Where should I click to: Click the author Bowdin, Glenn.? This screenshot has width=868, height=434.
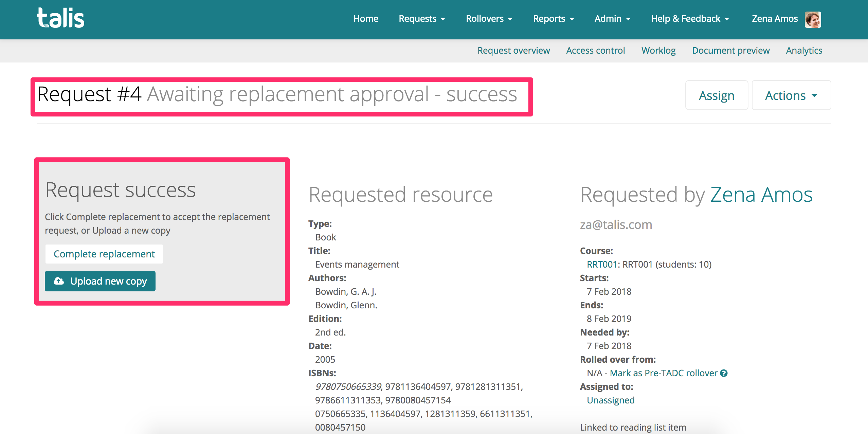[346, 305]
